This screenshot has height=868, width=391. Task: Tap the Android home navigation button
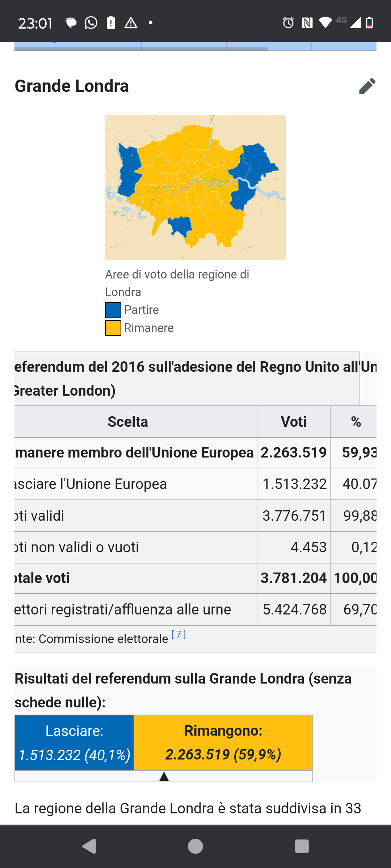pyautogui.click(x=195, y=846)
